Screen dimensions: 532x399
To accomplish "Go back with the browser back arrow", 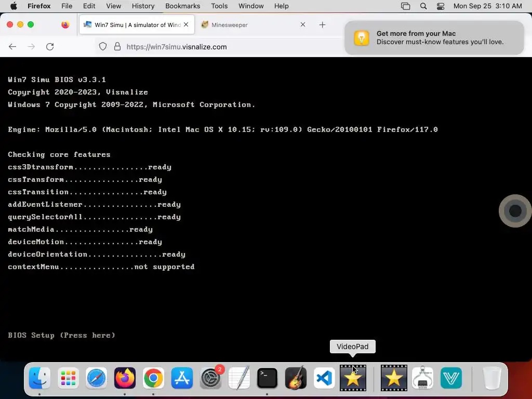I will coord(12,47).
